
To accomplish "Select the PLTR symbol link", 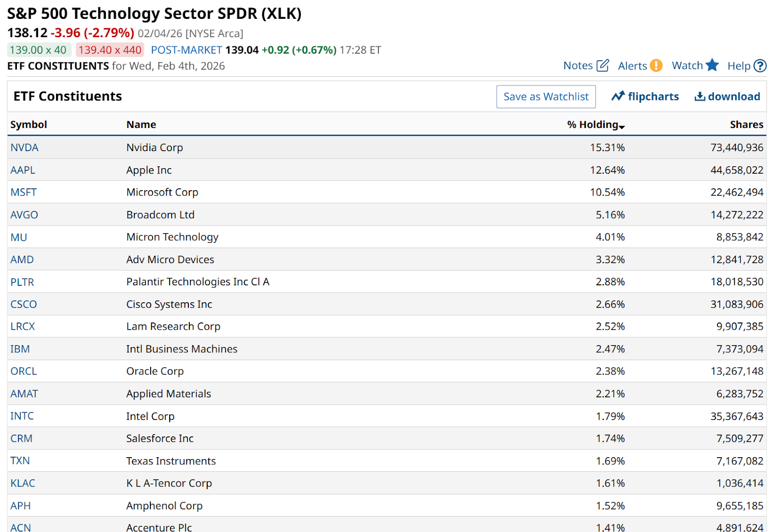I will click(x=22, y=282).
